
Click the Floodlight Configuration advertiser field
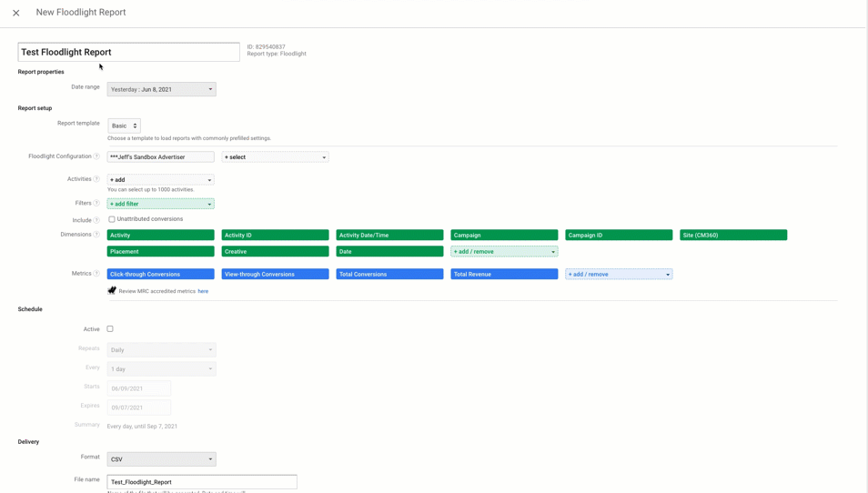(x=160, y=157)
